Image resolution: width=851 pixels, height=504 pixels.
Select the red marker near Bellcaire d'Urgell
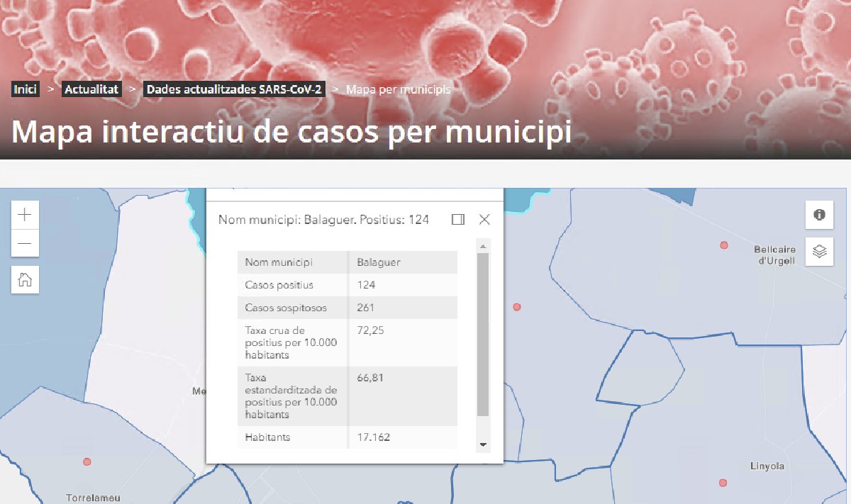pos(724,245)
